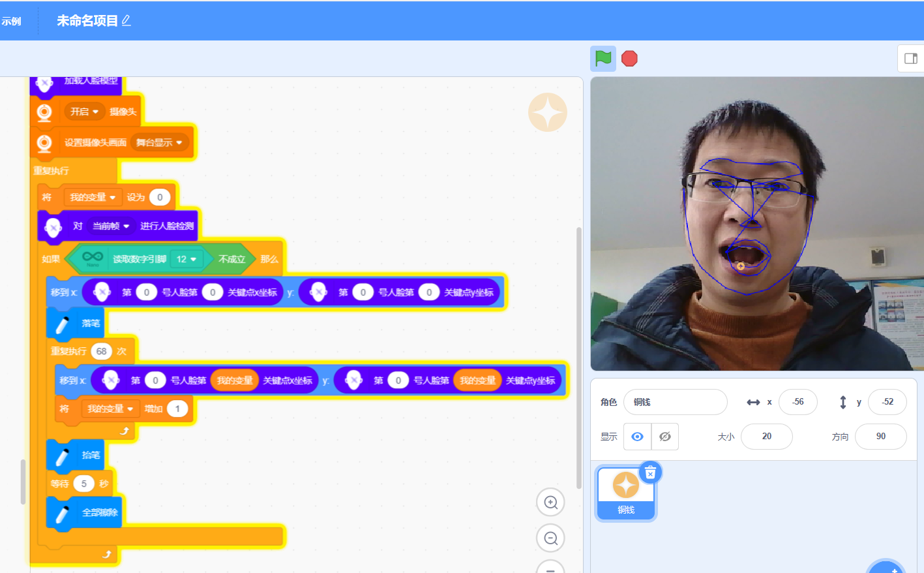Delete the 铜钱 sprite with trash icon
This screenshot has height=573, width=924.
pos(650,472)
